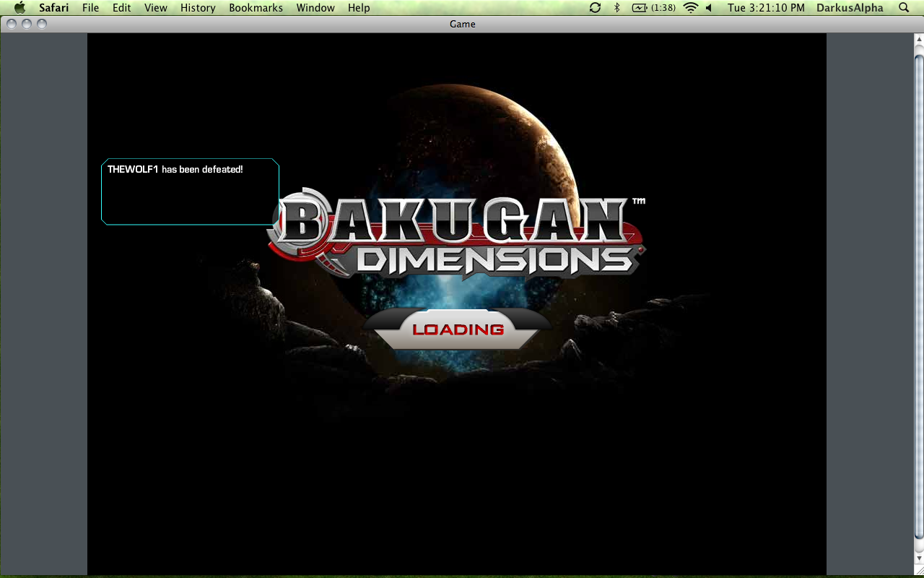Click the THEWOLF1 defeated message box
Viewport: 924px width, 578px height.
[190, 191]
